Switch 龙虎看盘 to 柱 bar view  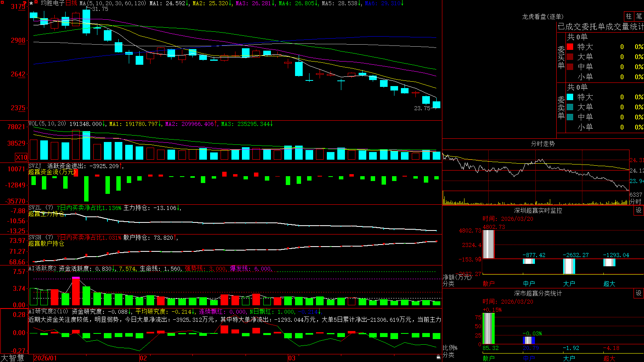tap(629, 16)
